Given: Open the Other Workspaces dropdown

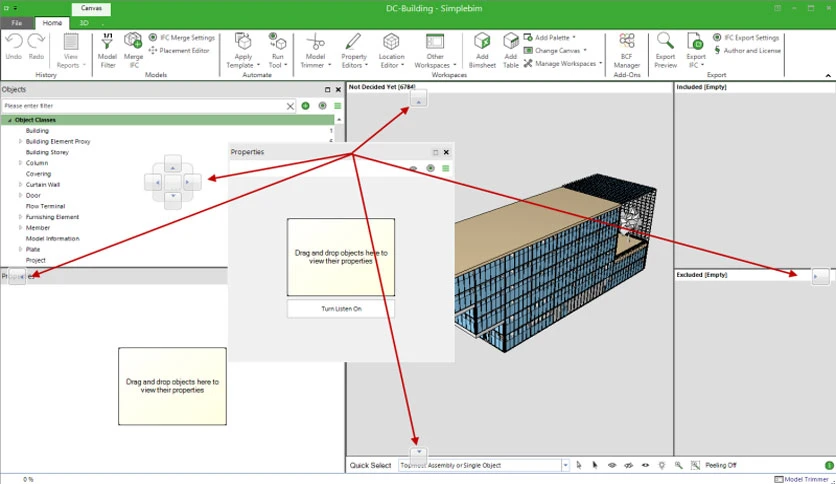Looking at the screenshot, I should click(x=435, y=51).
